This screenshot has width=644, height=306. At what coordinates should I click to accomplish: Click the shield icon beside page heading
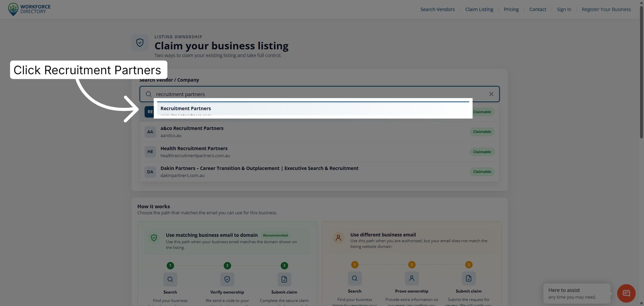(x=140, y=43)
